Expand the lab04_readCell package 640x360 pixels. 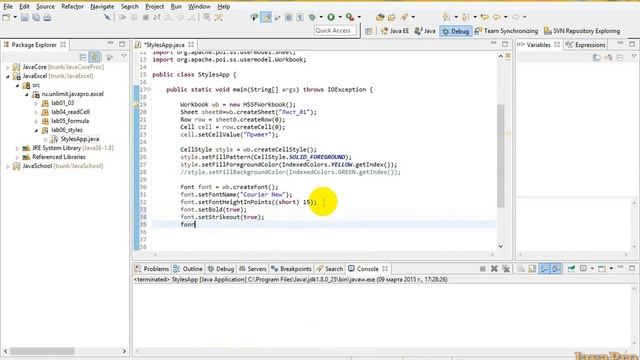[36, 112]
